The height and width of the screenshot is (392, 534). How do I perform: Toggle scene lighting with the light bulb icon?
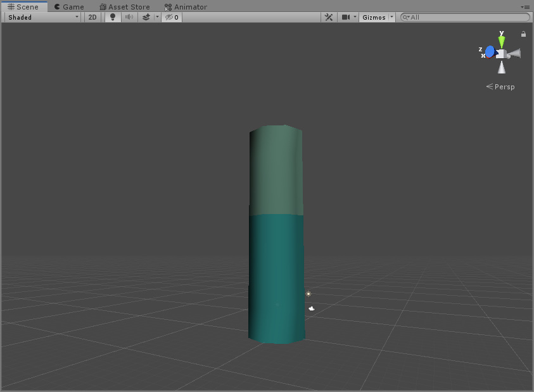[112, 17]
